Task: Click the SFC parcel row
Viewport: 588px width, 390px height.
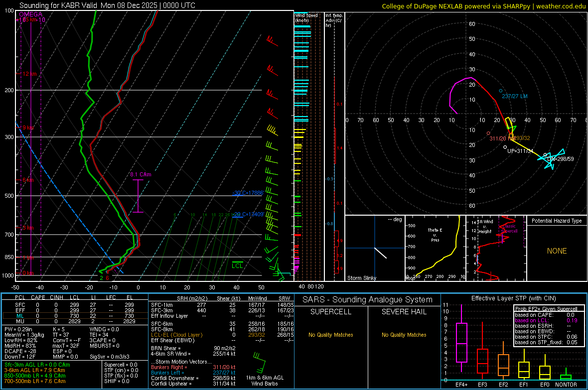Action: [x=74, y=305]
